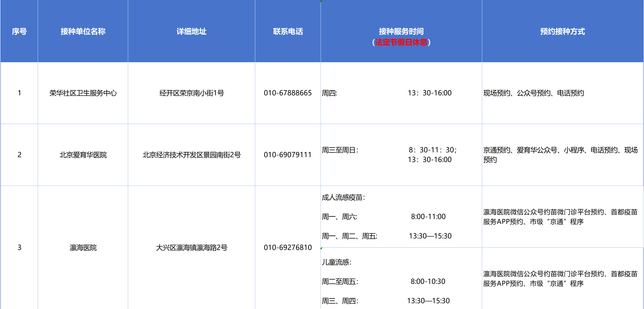Click the 联系电话 column header
The width and height of the screenshot is (644, 309).
[288, 31]
